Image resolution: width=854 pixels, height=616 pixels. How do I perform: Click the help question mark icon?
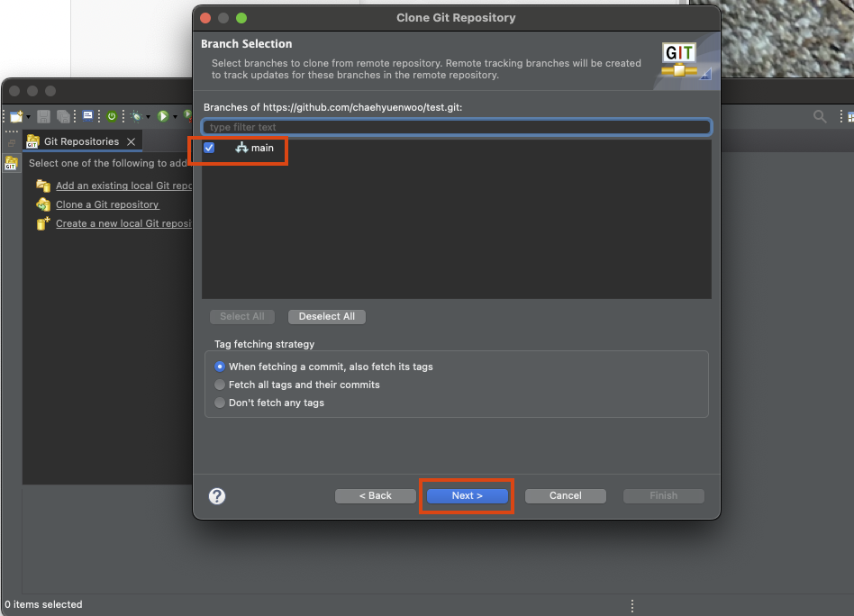click(217, 496)
